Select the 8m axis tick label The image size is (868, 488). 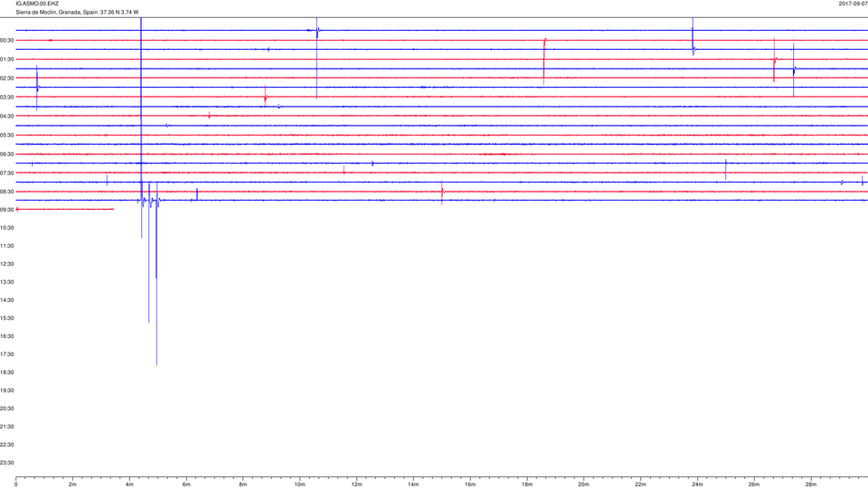(243, 484)
